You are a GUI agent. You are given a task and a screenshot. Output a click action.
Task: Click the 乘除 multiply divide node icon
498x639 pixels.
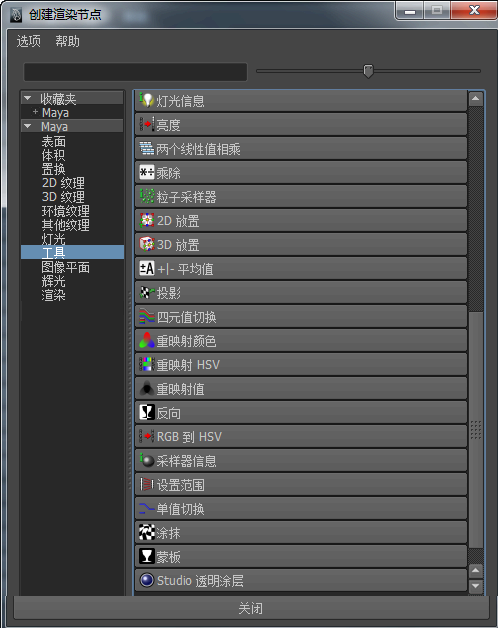point(147,173)
